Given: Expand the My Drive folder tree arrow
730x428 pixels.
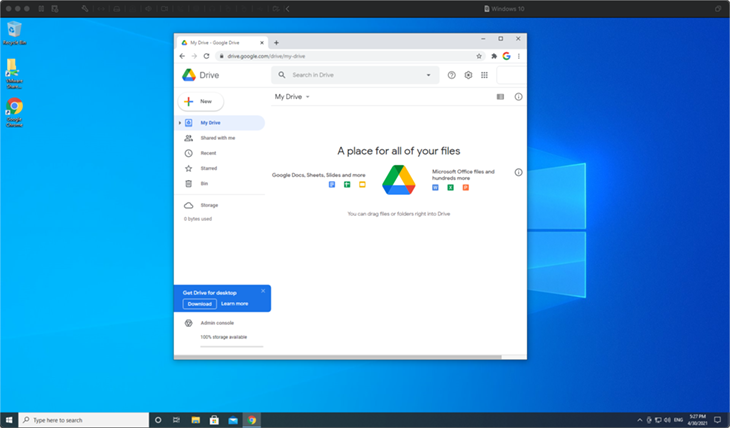Looking at the screenshot, I should click(x=179, y=123).
